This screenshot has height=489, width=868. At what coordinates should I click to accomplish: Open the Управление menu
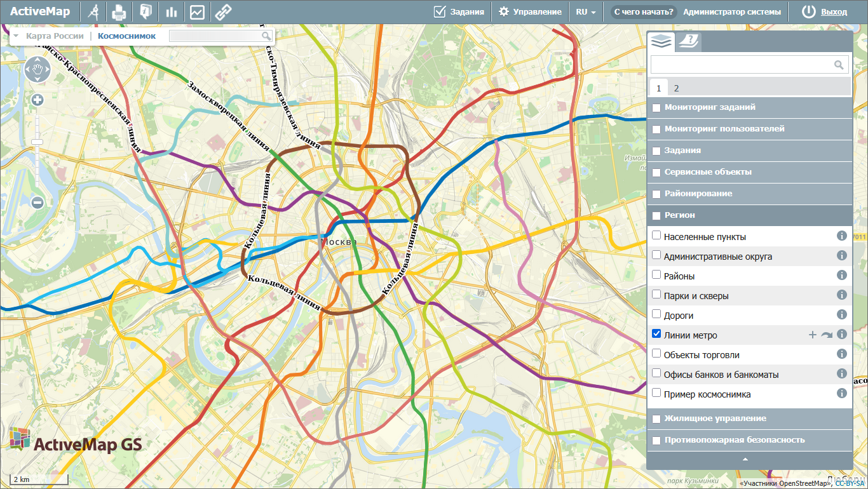(x=530, y=12)
